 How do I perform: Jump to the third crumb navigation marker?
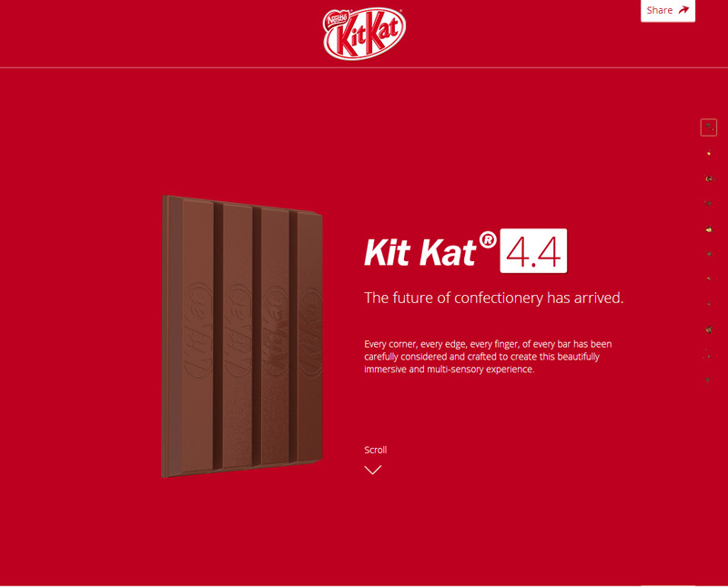pos(709,177)
